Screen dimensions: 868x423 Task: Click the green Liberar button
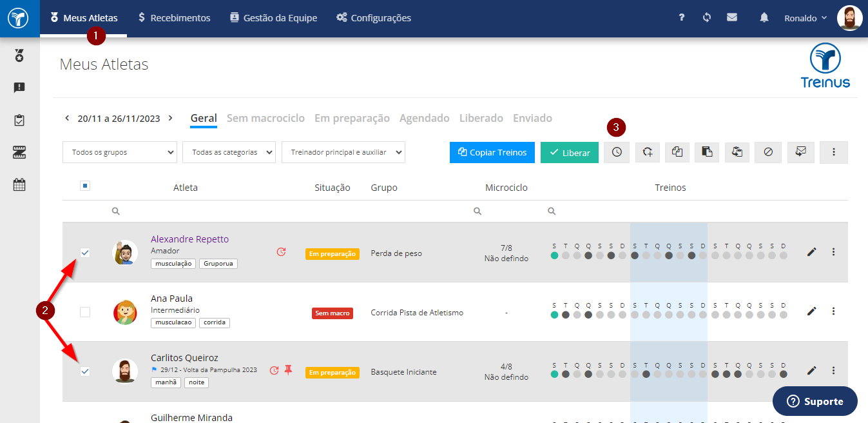[570, 152]
